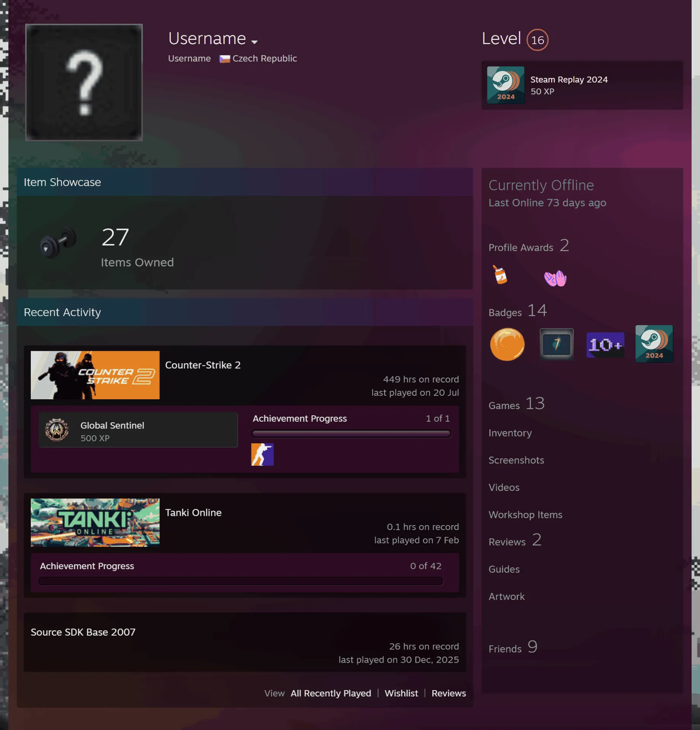Open the question mark profile avatar

pyautogui.click(x=84, y=83)
